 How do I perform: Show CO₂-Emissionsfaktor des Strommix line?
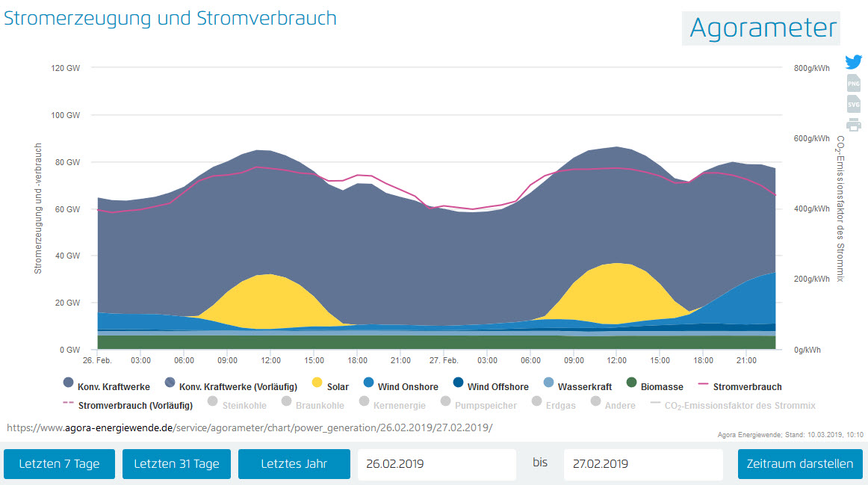click(732, 405)
